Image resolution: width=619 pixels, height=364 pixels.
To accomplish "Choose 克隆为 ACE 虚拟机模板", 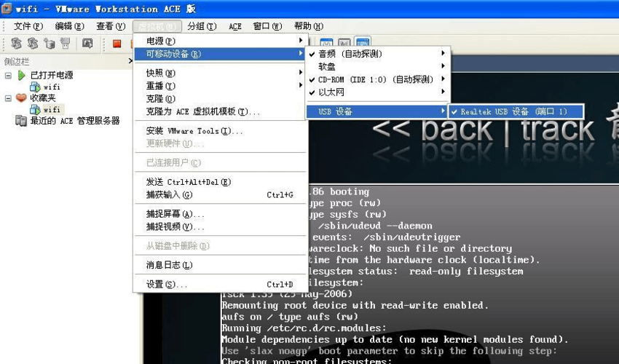I will 219,111.
